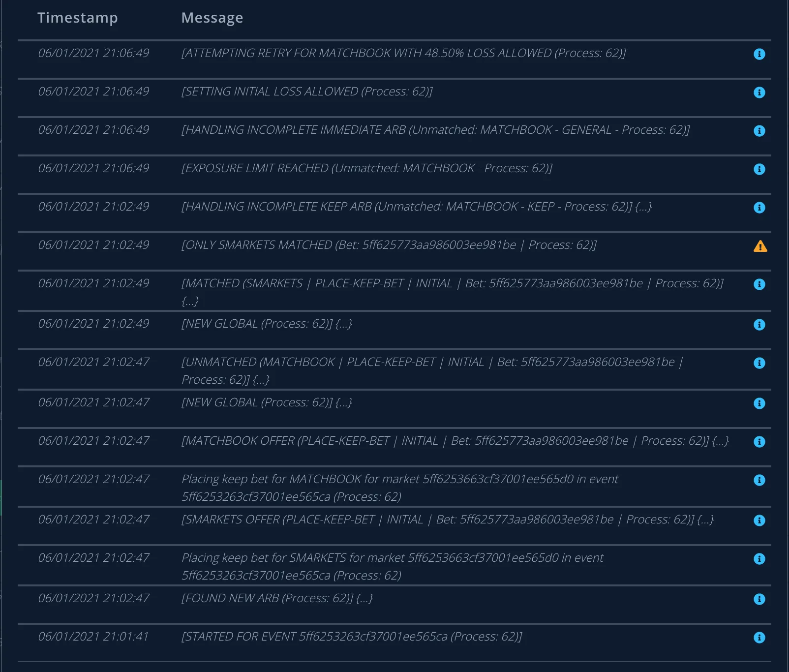Click info icon for STARTED FOR EVENT row

click(x=759, y=638)
